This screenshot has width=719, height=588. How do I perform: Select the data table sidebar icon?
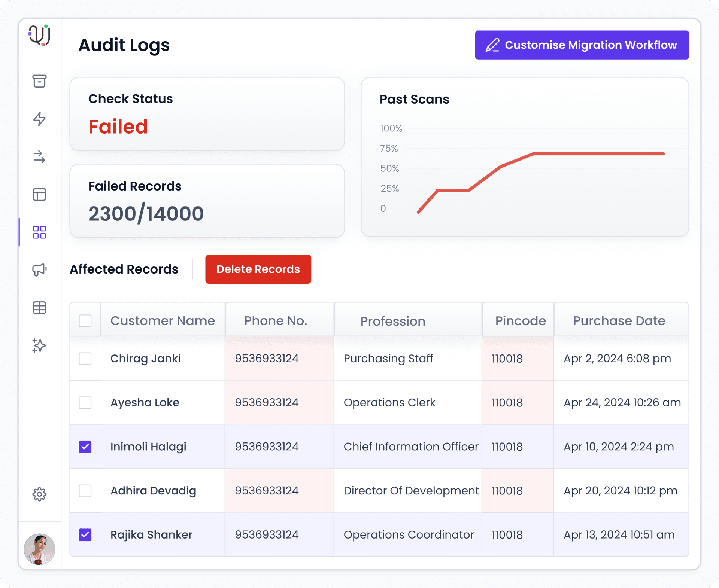(39, 308)
